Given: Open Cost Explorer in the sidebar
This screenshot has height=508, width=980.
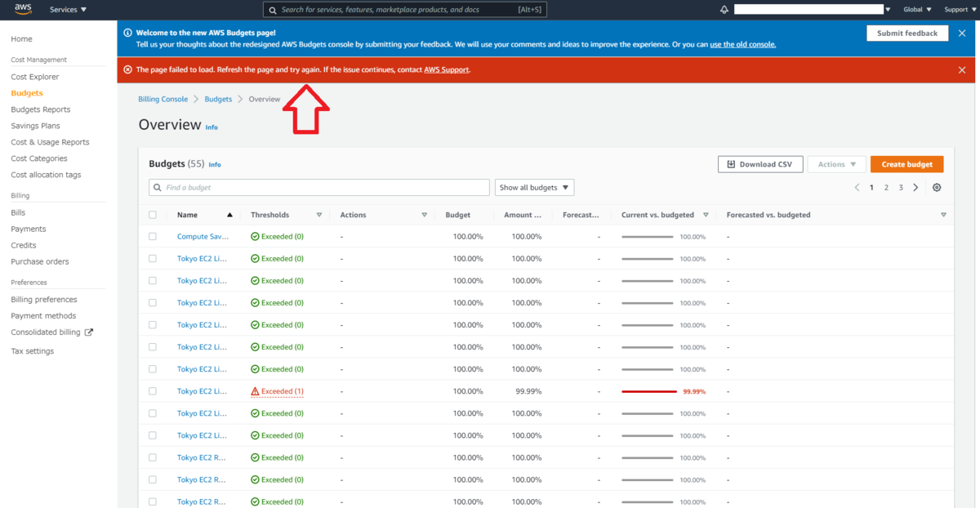Looking at the screenshot, I should pos(35,77).
